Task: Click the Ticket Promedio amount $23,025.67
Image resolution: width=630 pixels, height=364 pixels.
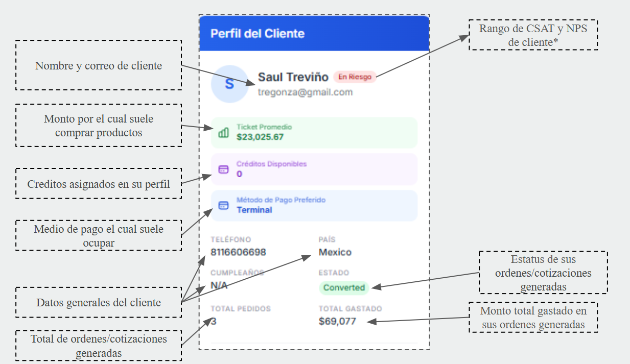Action: click(x=260, y=137)
